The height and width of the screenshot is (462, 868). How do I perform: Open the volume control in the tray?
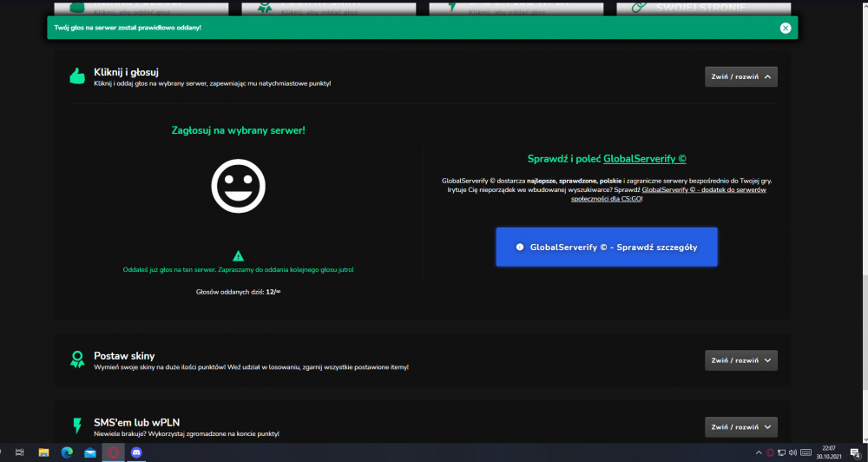tap(792, 452)
